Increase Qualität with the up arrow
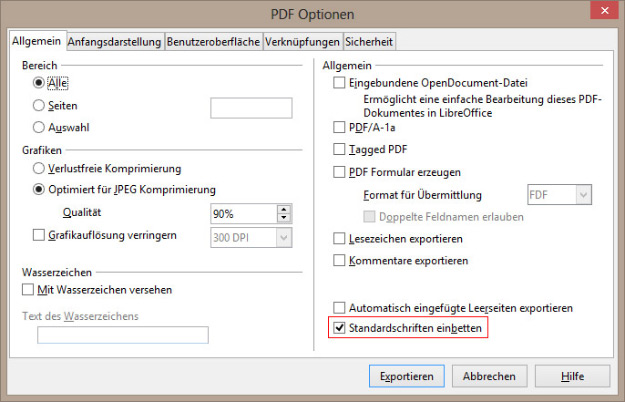Viewport: 625px width, 402px height. click(283, 210)
